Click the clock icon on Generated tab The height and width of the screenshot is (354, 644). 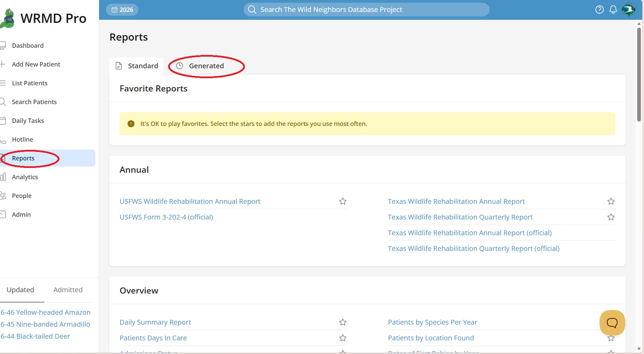pyautogui.click(x=180, y=66)
